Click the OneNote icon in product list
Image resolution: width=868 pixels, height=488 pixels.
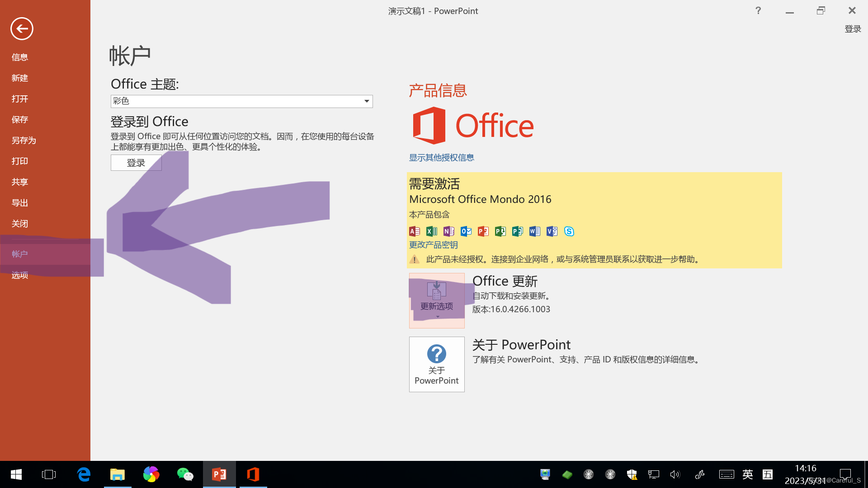pos(448,231)
